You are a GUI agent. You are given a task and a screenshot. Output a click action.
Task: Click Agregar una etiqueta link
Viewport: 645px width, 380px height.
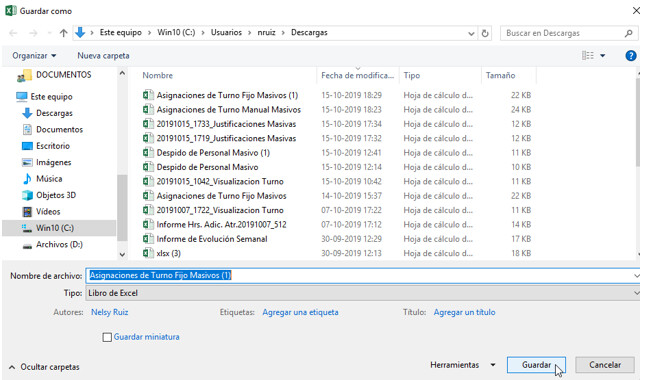tap(300, 313)
